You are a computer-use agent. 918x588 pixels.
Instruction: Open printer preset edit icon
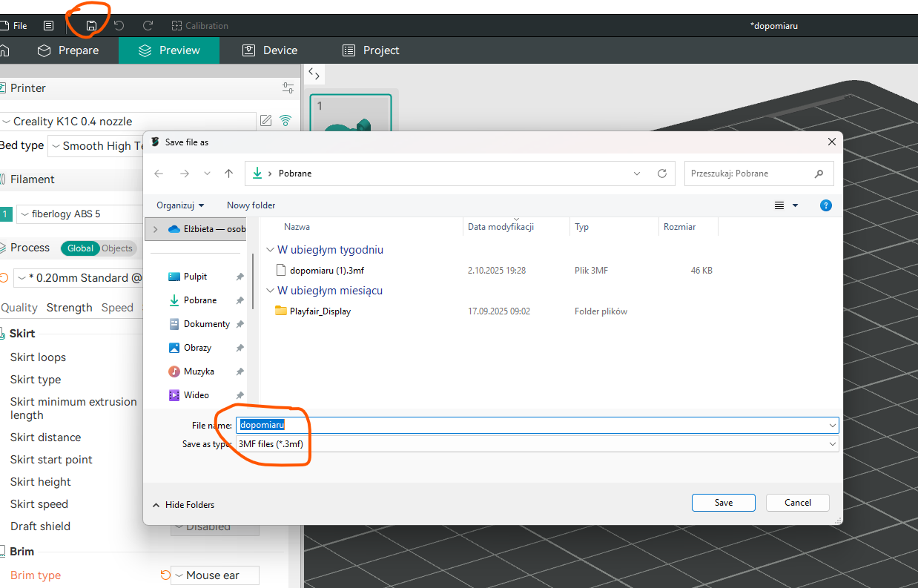pos(265,121)
